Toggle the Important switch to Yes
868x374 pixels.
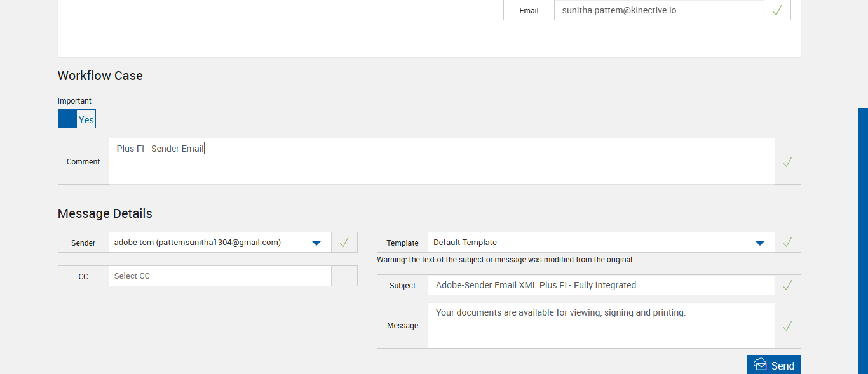point(86,119)
